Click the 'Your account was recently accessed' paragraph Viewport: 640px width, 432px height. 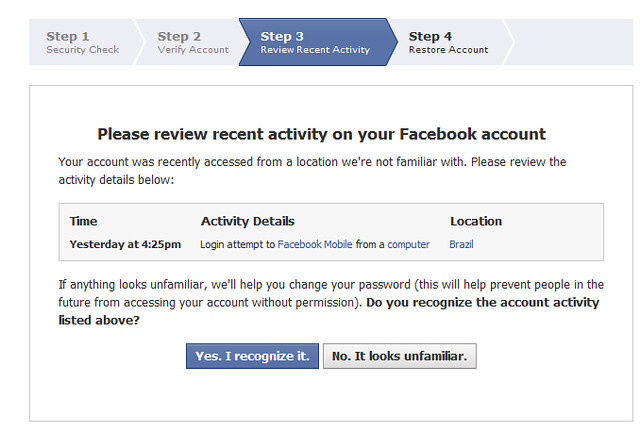(312, 170)
